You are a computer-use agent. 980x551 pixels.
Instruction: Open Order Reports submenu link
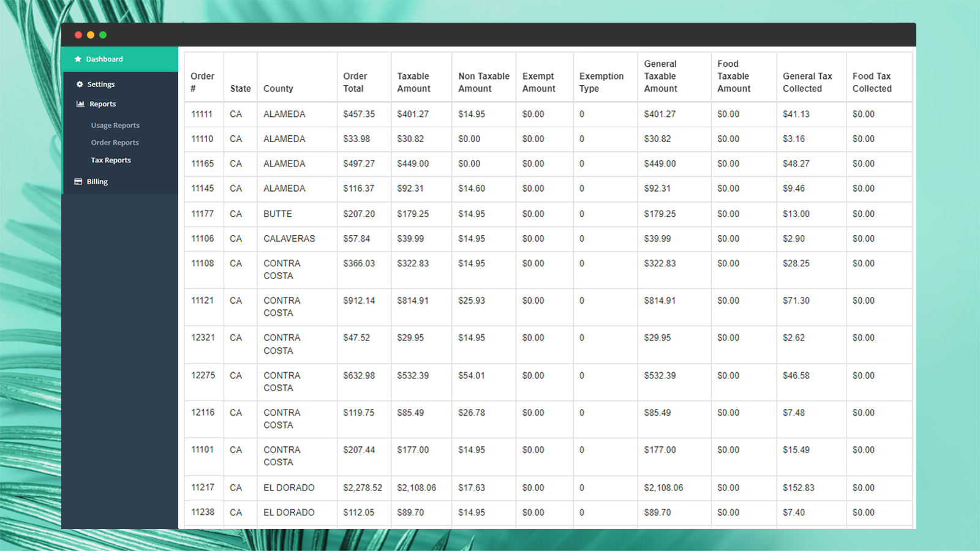pyautogui.click(x=115, y=143)
